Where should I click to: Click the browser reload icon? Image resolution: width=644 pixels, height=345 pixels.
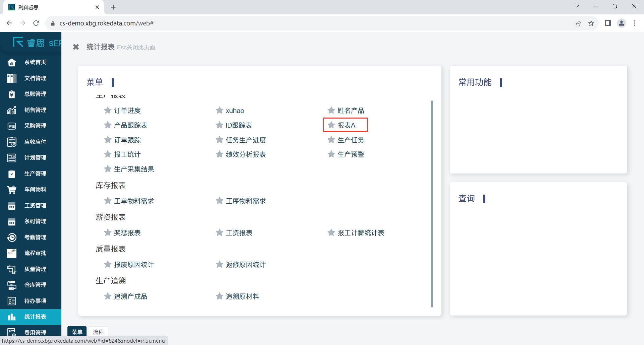tap(36, 23)
